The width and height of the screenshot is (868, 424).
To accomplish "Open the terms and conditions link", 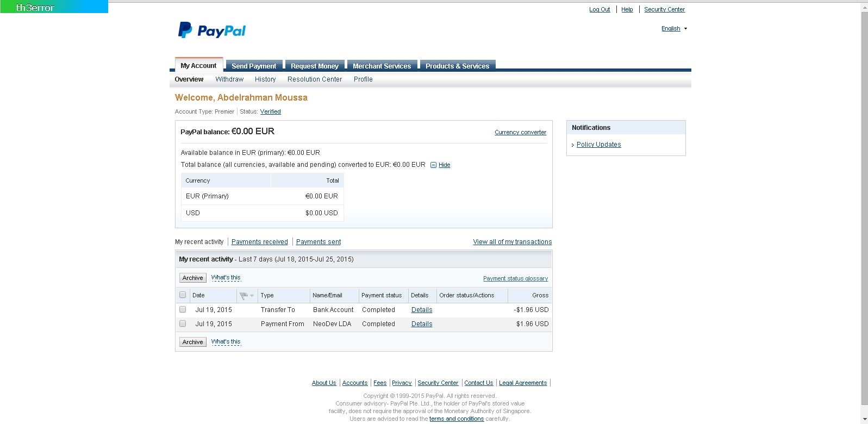I will click(457, 419).
